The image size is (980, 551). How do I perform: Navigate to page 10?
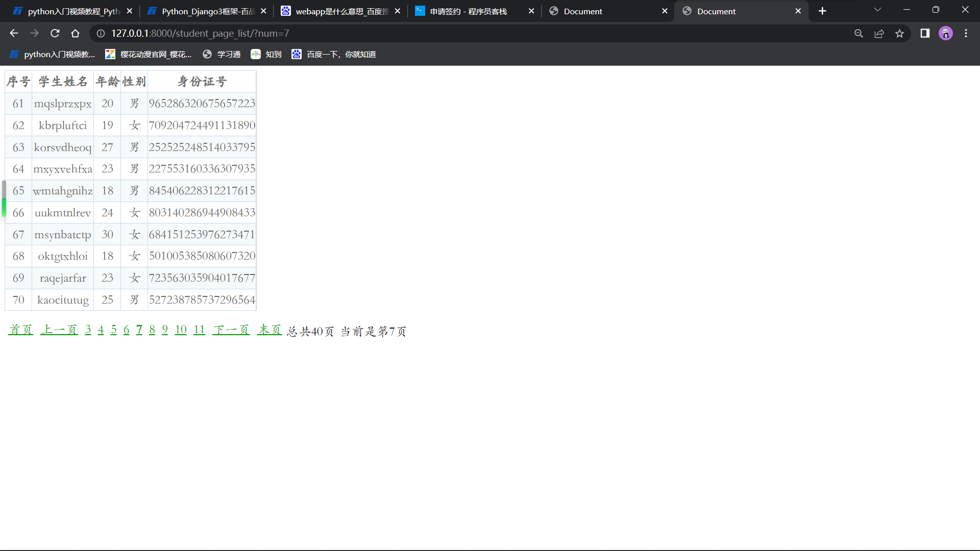tap(180, 329)
